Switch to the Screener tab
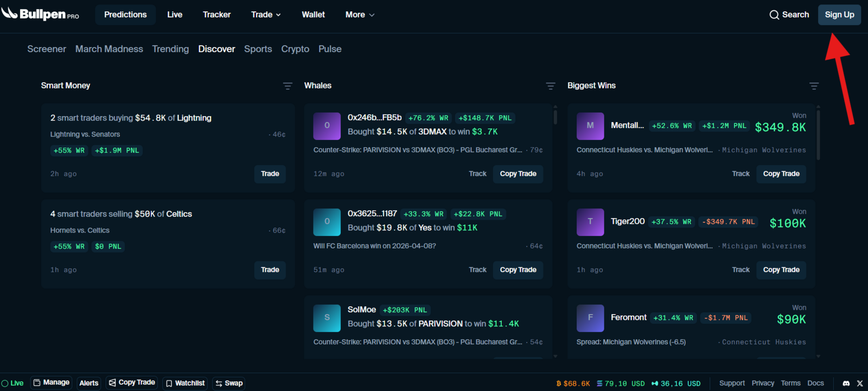 [x=47, y=49]
